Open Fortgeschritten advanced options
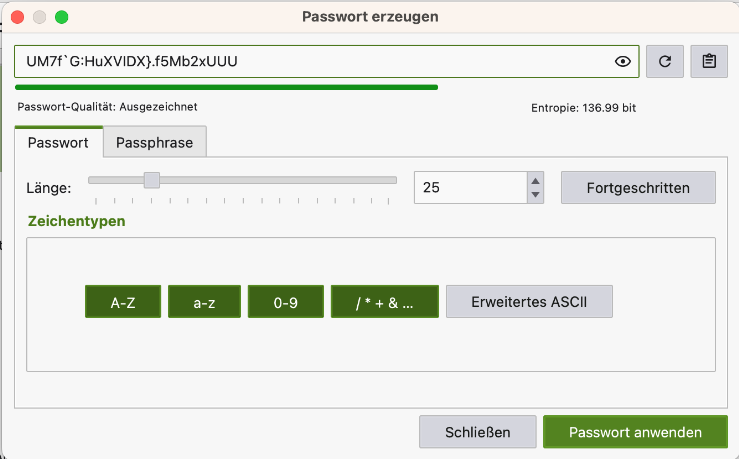739x459 pixels. (638, 187)
